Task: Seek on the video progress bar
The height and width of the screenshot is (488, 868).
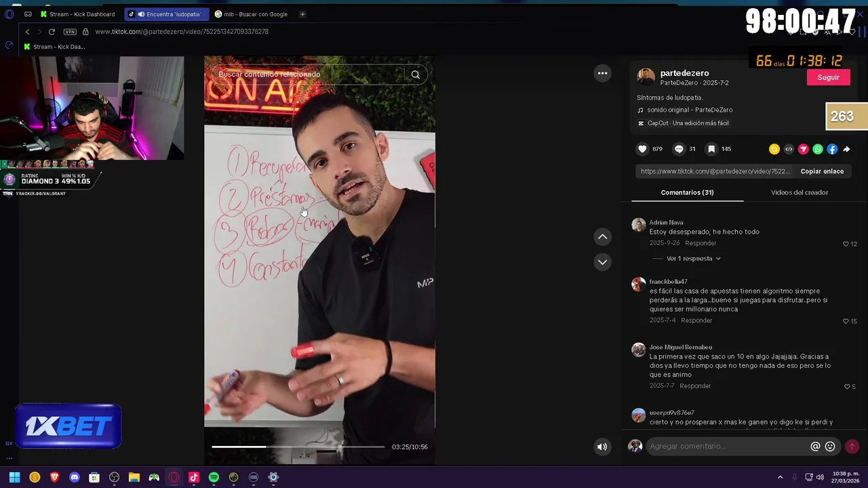Action: click(298, 447)
